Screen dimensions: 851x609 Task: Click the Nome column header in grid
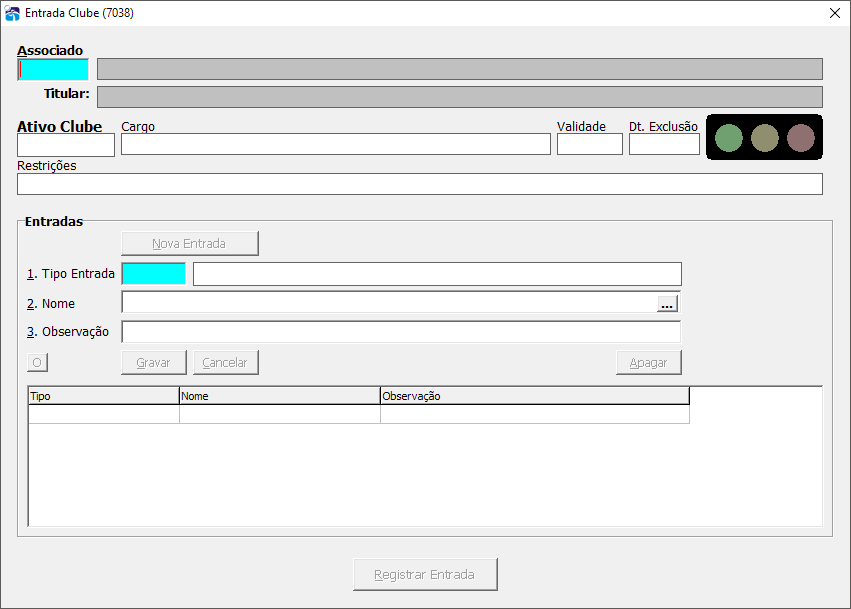tap(280, 396)
